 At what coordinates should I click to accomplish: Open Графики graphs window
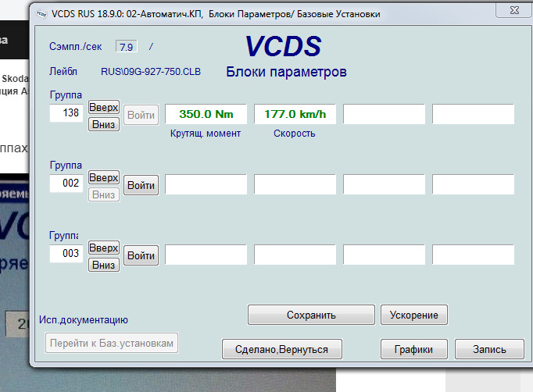point(413,349)
